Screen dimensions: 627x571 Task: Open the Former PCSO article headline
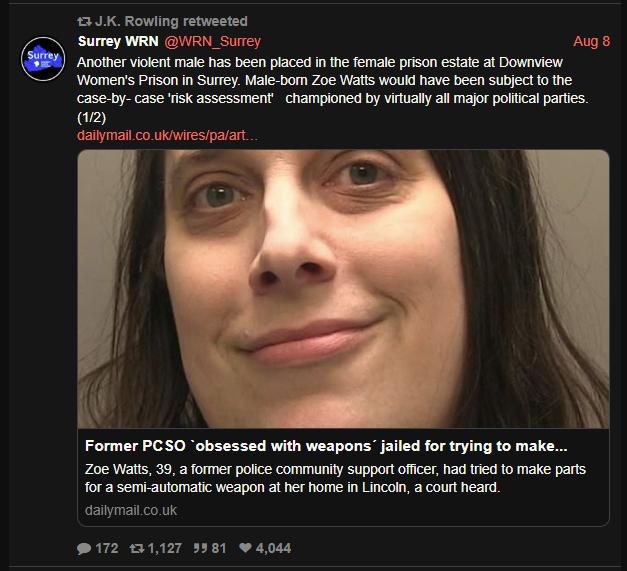pos(326,446)
